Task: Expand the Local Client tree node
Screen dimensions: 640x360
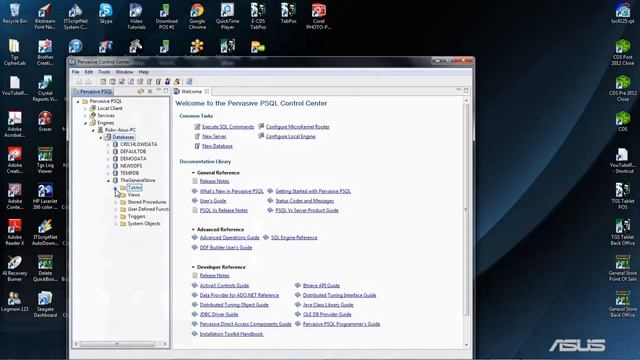Action: point(85,109)
